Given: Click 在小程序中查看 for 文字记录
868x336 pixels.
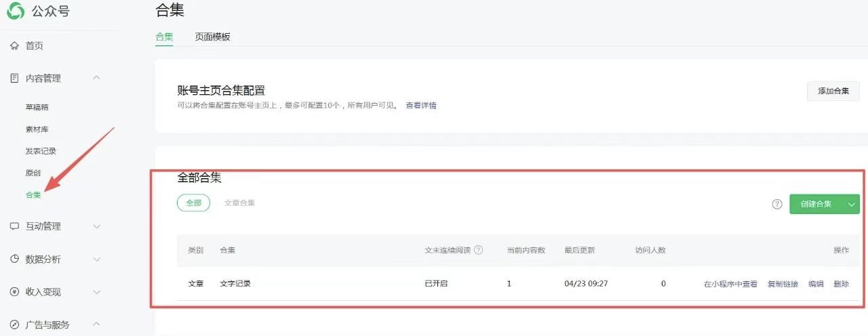Looking at the screenshot, I should point(731,284).
